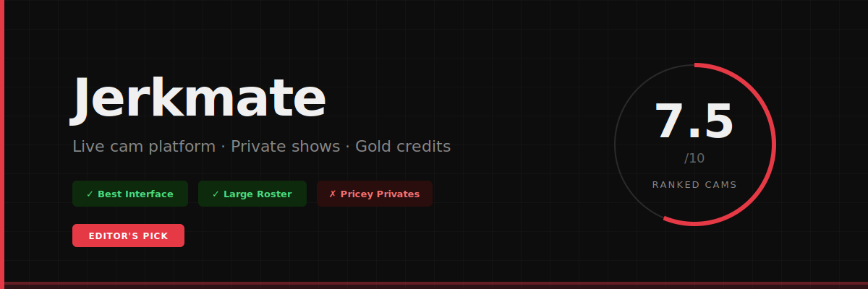Open the Editor's Pick red label

[x=128, y=236]
